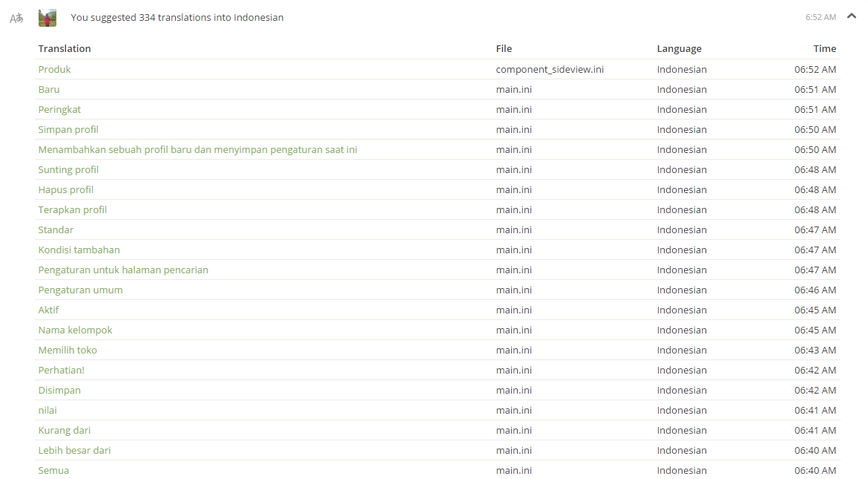
Task: Open the 'Sunting profil' translation
Action: point(68,169)
